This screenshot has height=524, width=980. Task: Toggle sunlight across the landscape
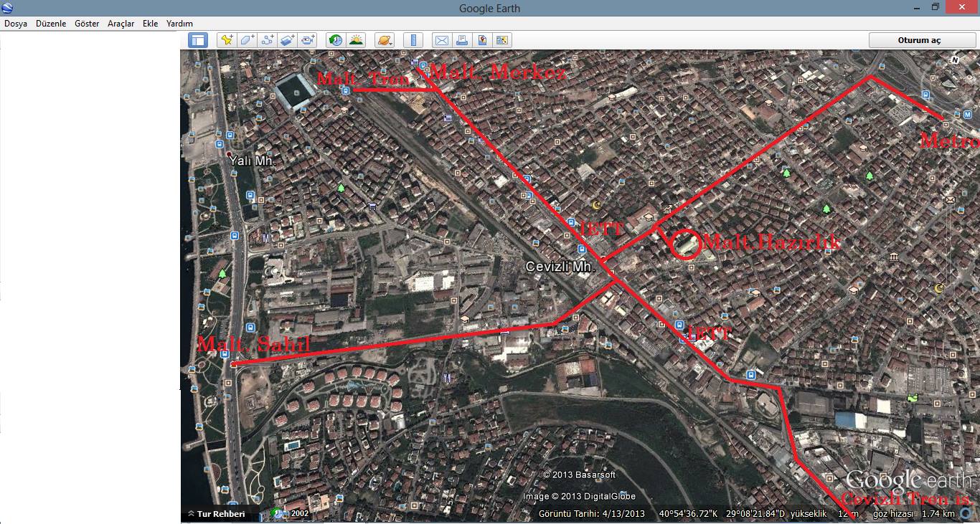(356, 40)
